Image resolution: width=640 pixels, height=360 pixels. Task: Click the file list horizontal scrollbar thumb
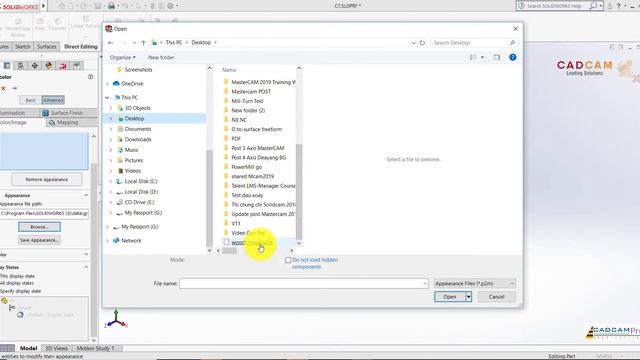coord(229,251)
